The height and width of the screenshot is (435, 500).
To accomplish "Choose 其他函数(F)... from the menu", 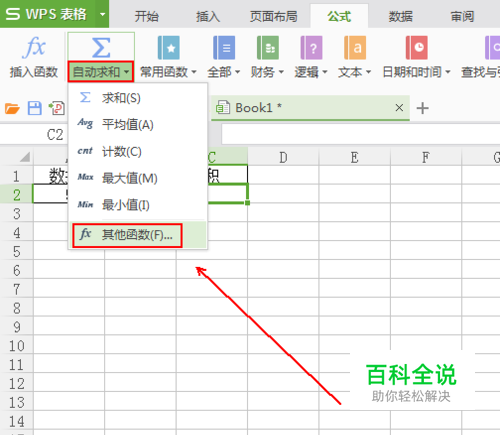I will [138, 235].
